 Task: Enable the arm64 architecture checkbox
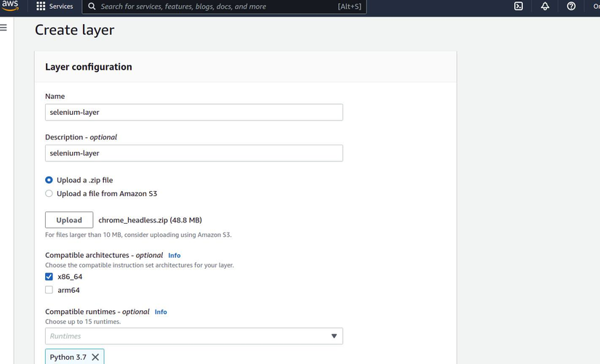coord(49,290)
